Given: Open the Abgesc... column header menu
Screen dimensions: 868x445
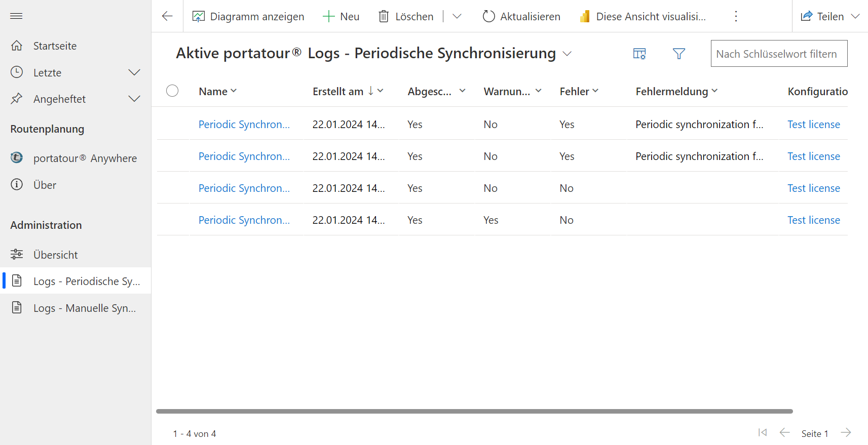Looking at the screenshot, I should point(437,91).
